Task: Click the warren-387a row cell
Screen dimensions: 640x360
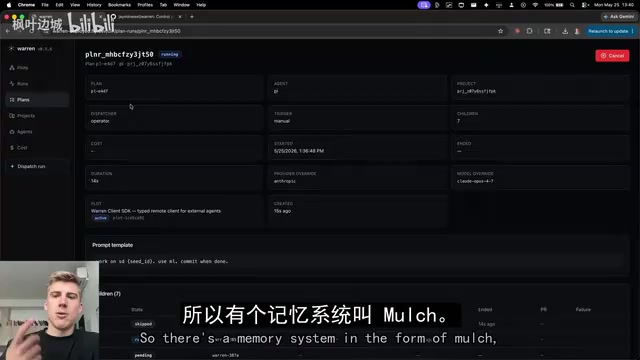Action: click(225, 356)
